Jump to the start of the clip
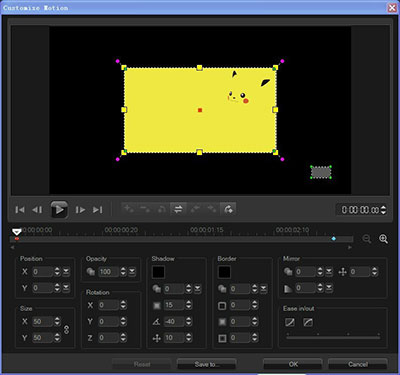The image size is (400, 375). click(x=20, y=210)
